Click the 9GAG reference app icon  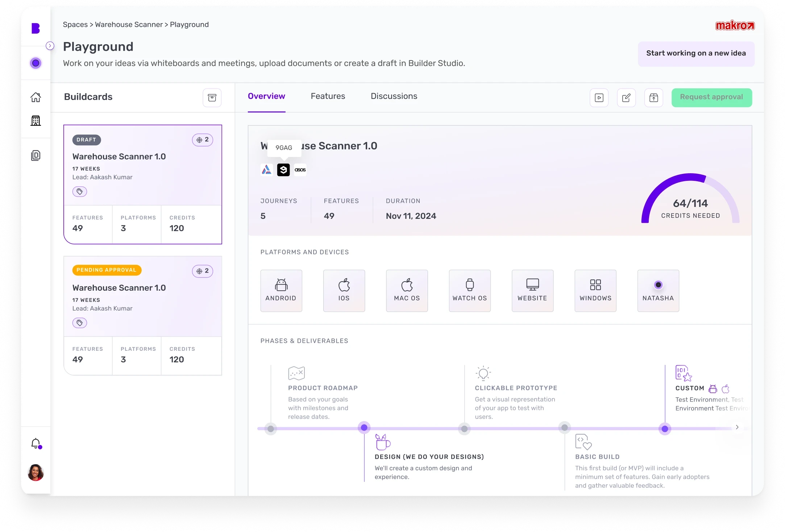coord(283,170)
